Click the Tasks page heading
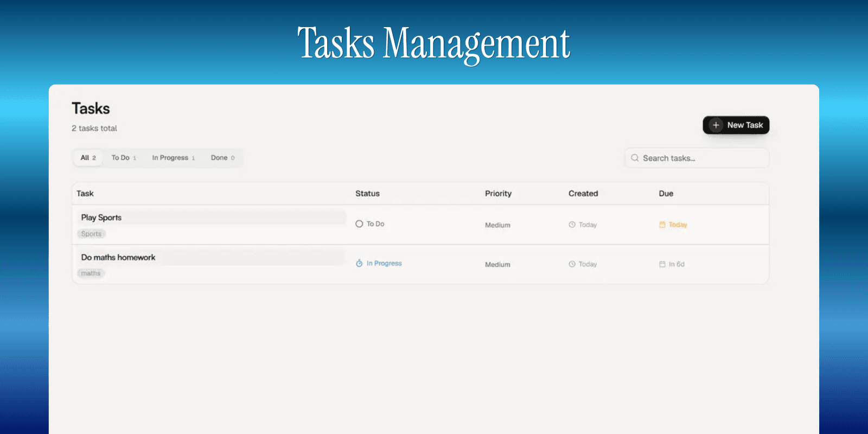The image size is (868, 434). pyautogui.click(x=91, y=108)
